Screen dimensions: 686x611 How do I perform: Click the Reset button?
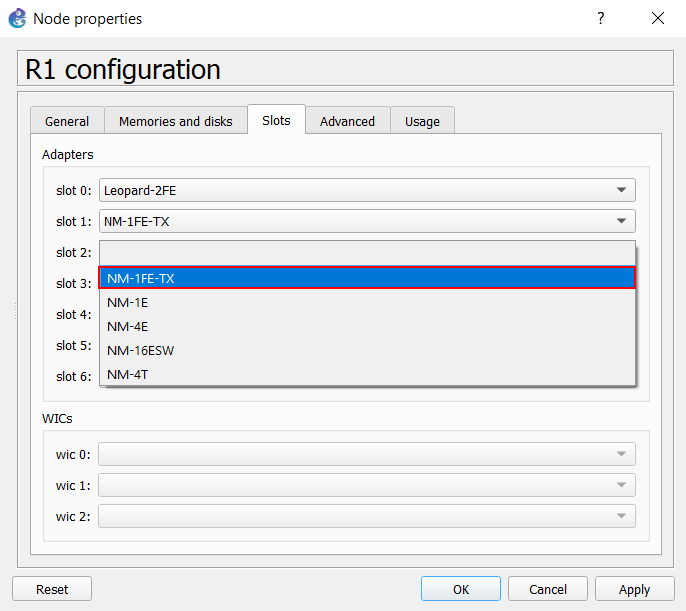tap(52, 589)
